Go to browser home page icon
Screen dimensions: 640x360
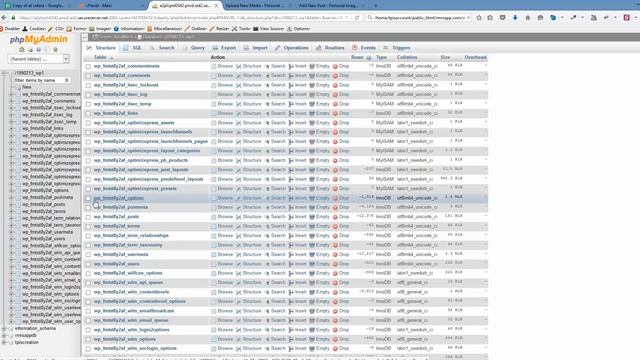tap(527, 18)
